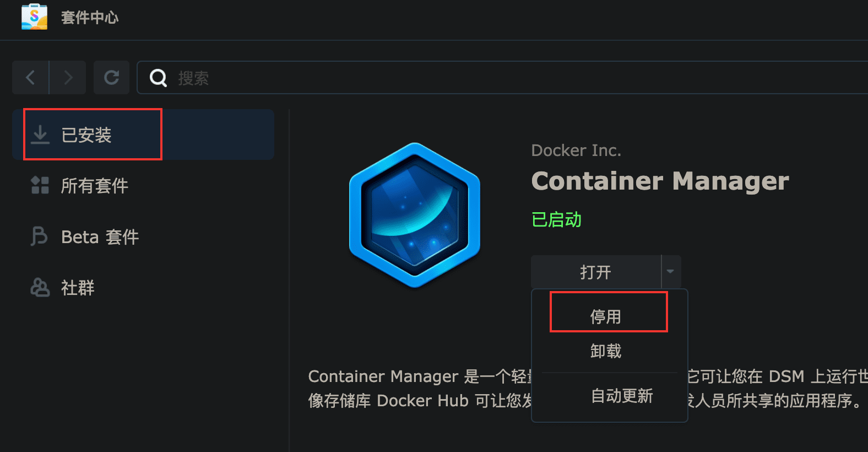
Task: Click the Container Manager title text
Action: point(660,181)
